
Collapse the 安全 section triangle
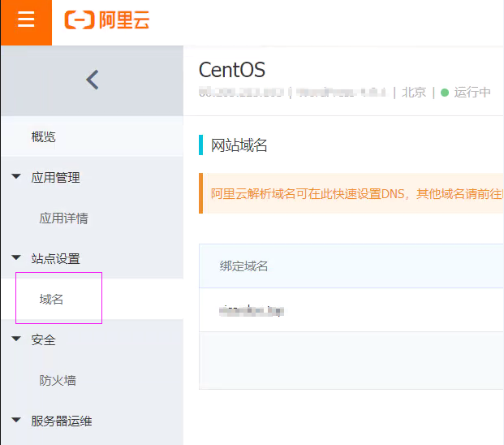[16, 339]
